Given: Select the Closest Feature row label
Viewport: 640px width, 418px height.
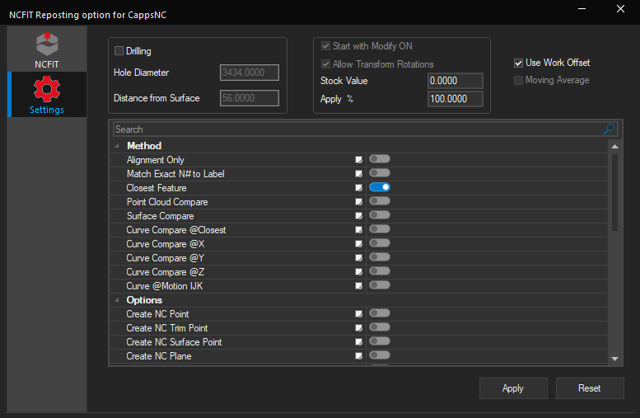Looking at the screenshot, I should tap(156, 188).
